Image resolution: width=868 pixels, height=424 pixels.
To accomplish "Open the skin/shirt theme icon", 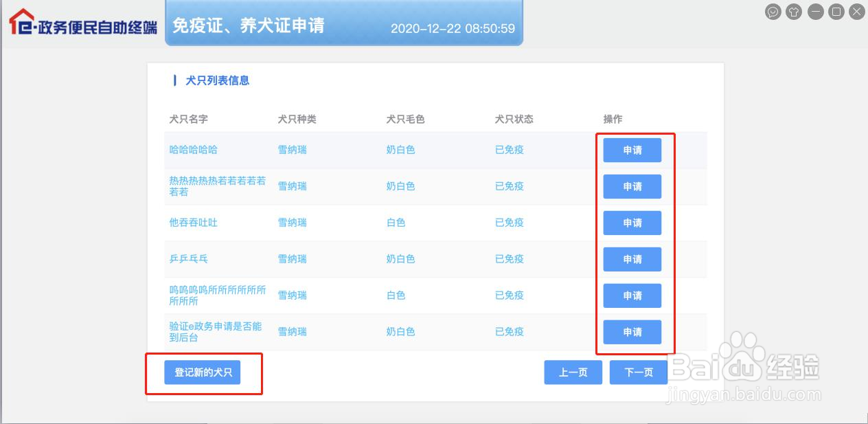I will click(x=794, y=12).
